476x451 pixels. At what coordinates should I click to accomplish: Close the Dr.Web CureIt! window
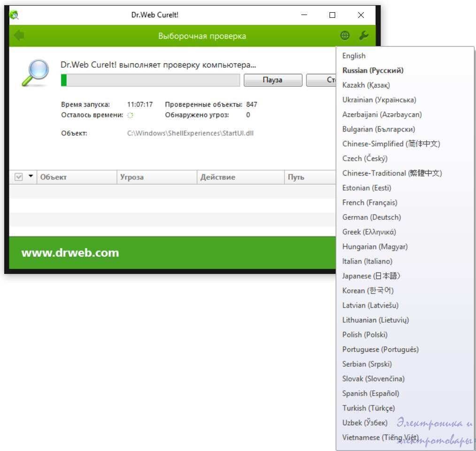[361, 15]
